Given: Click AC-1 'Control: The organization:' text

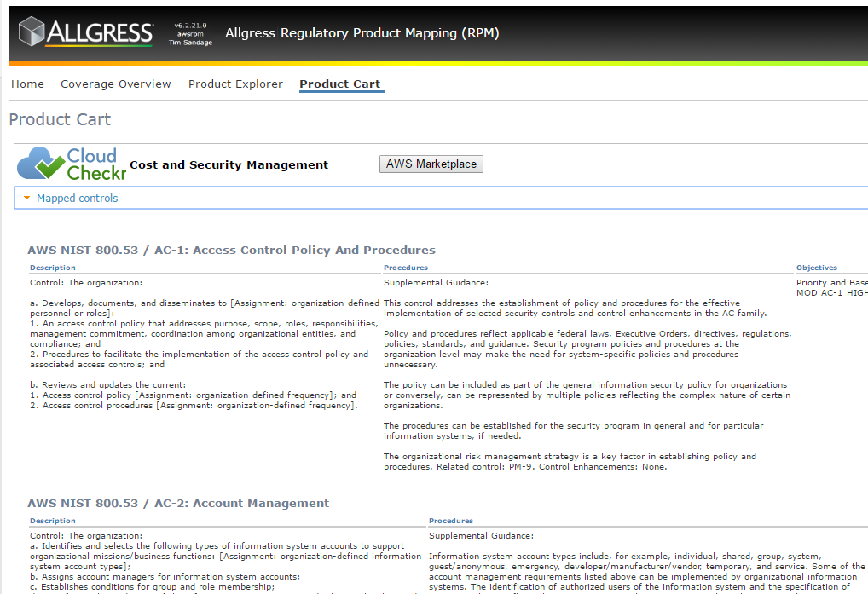Looking at the screenshot, I should point(86,283).
